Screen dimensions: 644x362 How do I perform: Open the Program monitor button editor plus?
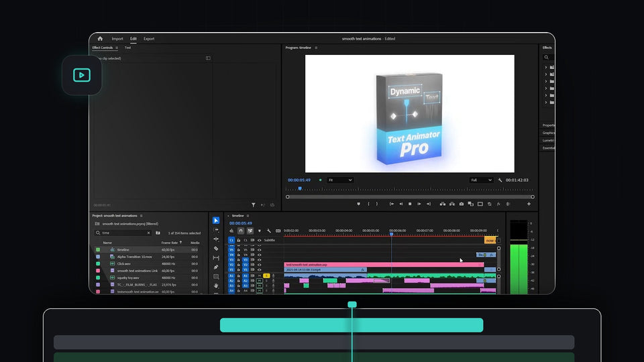tap(529, 204)
